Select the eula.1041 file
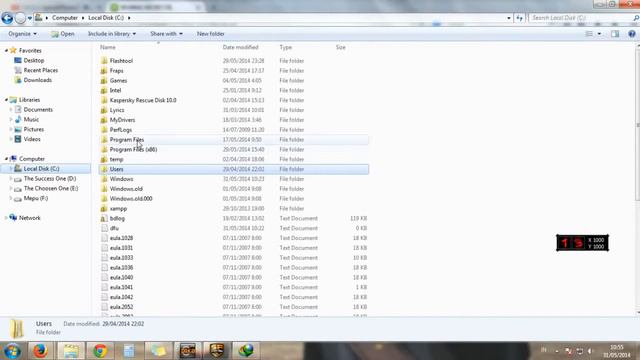Image resolution: width=640 pixels, height=360 pixels. (x=121, y=287)
